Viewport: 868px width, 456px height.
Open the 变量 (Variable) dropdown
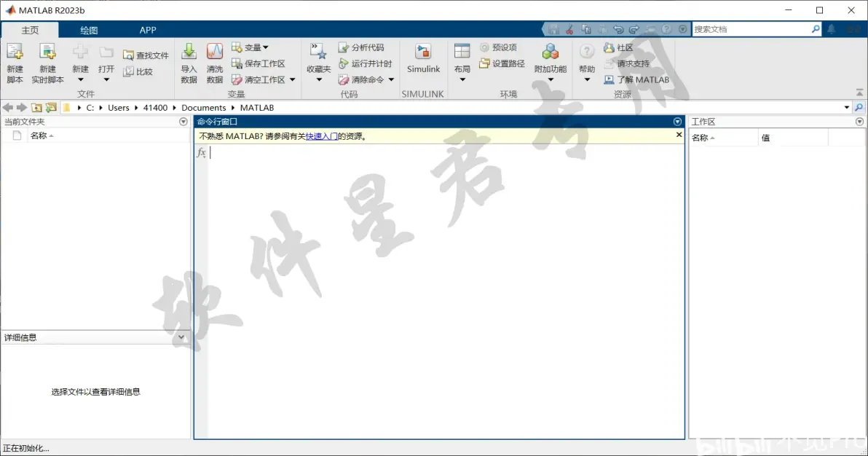[250, 47]
